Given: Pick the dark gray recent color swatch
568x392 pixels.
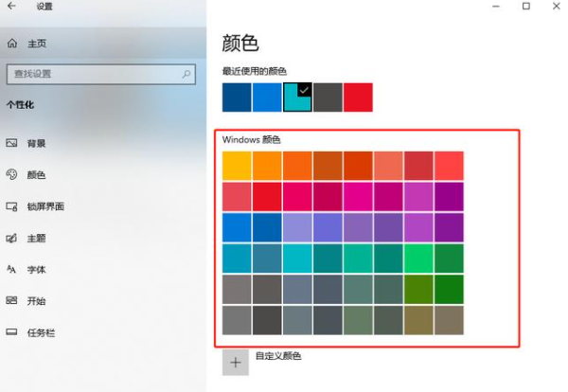Looking at the screenshot, I should 328,97.
